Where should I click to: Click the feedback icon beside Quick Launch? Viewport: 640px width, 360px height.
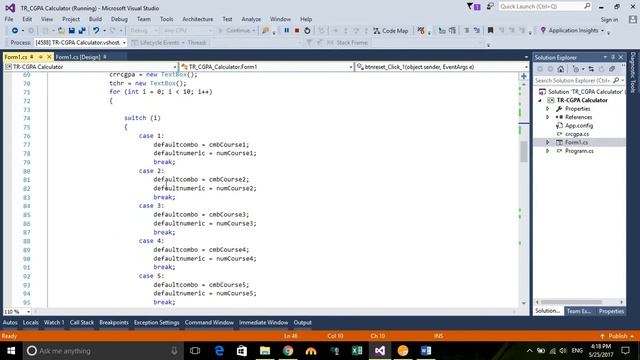[490, 7]
